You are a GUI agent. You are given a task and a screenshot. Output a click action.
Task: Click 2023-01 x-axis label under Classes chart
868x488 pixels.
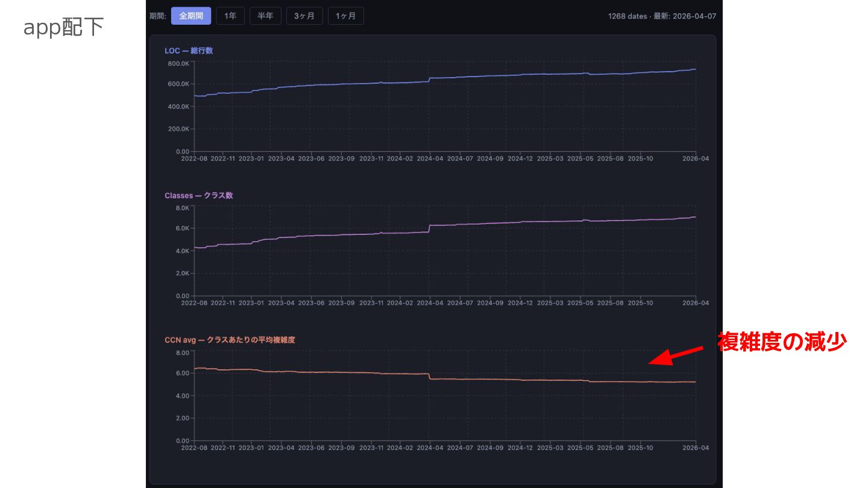point(251,303)
